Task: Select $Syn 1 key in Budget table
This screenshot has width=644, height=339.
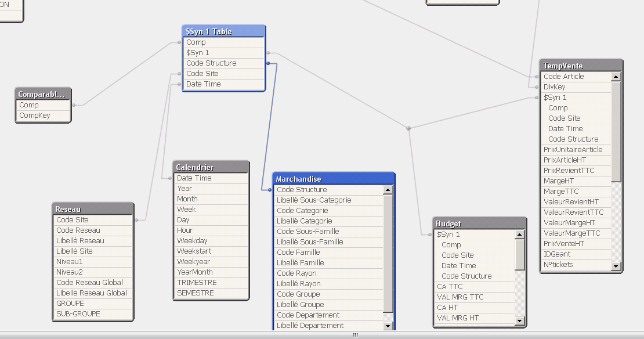Action: coord(448,235)
